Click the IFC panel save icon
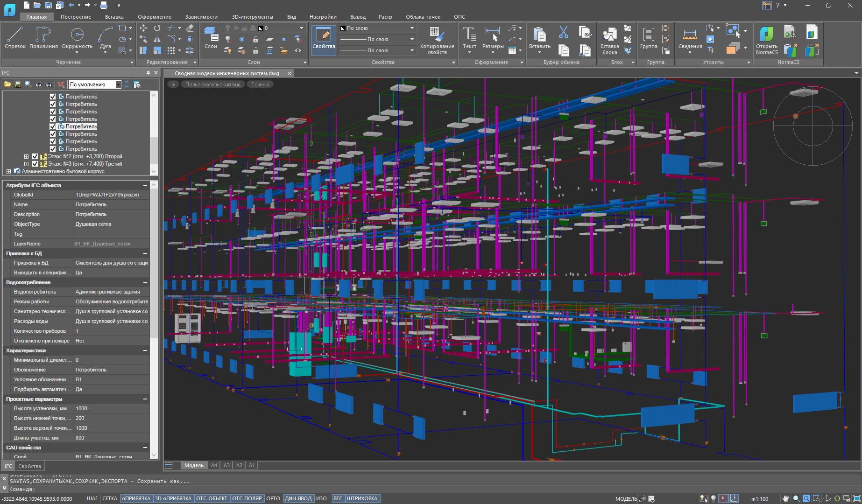Viewport: 862px width, 504px height. (x=18, y=84)
